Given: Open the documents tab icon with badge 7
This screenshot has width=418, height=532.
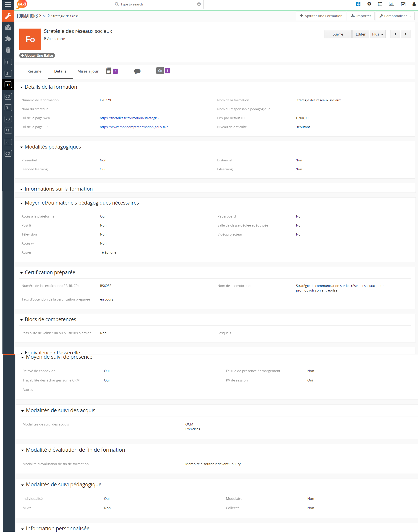Looking at the screenshot, I should point(112,71).
